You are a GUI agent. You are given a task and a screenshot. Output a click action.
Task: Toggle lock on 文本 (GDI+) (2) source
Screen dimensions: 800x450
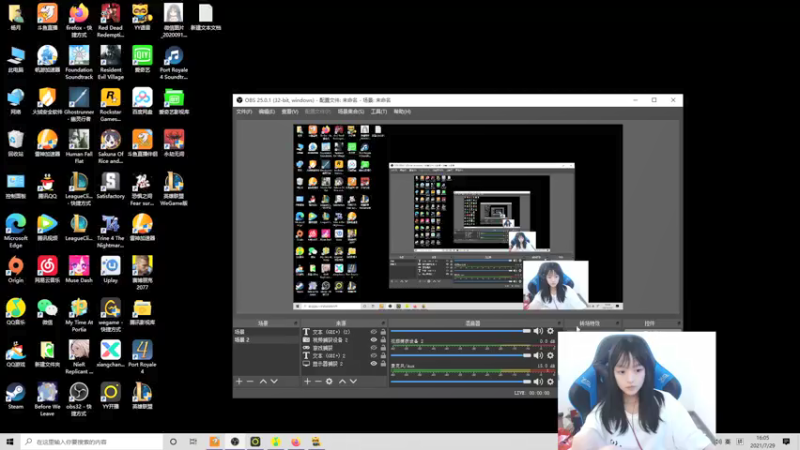(x=383, y=332)
